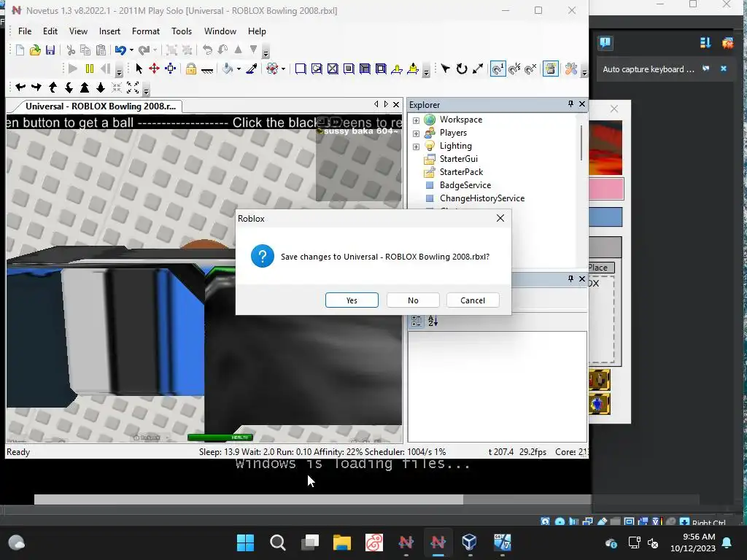This screenshot has width=747, height=560.
Task: Click the New file icon in toolbar
Action: tap(20, 50)
